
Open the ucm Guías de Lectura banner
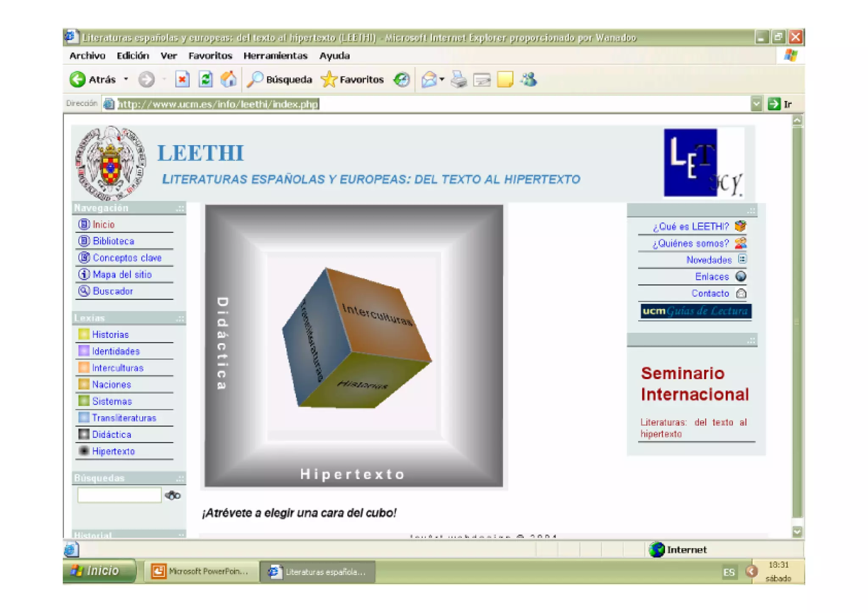pos(696,311)
